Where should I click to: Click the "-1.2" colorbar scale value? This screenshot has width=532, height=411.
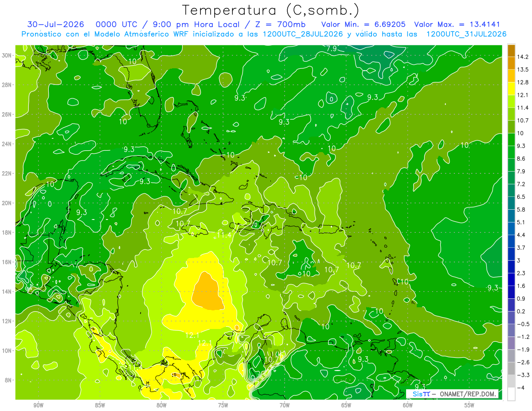(x=524, y=337)
